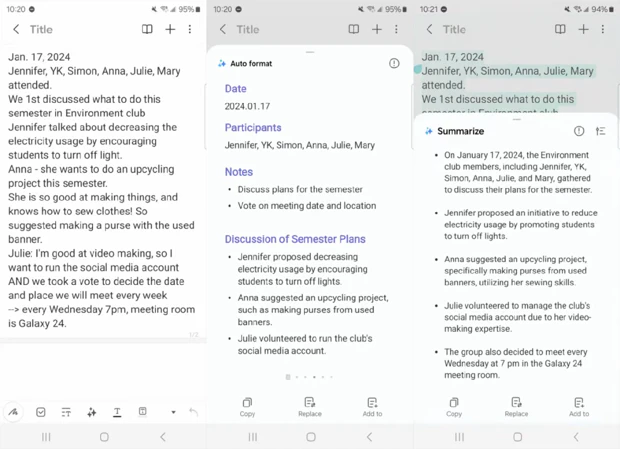Add Auto format result to note
The image size is (620, 449).
pos(372,406)
